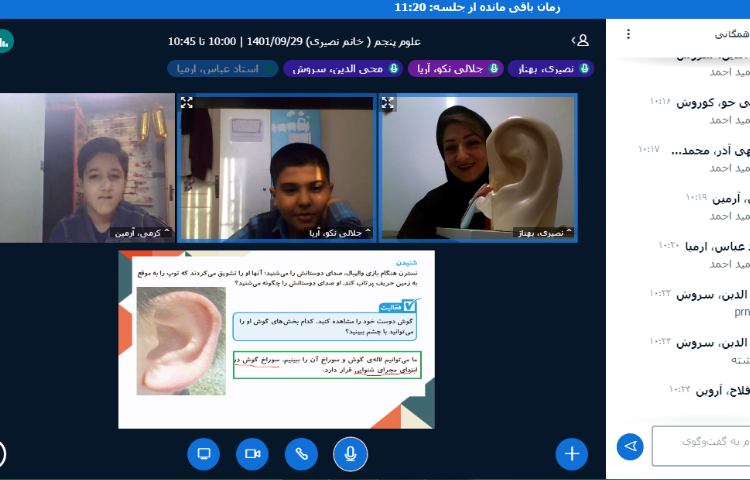This screenshot has height=480, width=750.
Task: Mute the microphone button
Action: 350,454
